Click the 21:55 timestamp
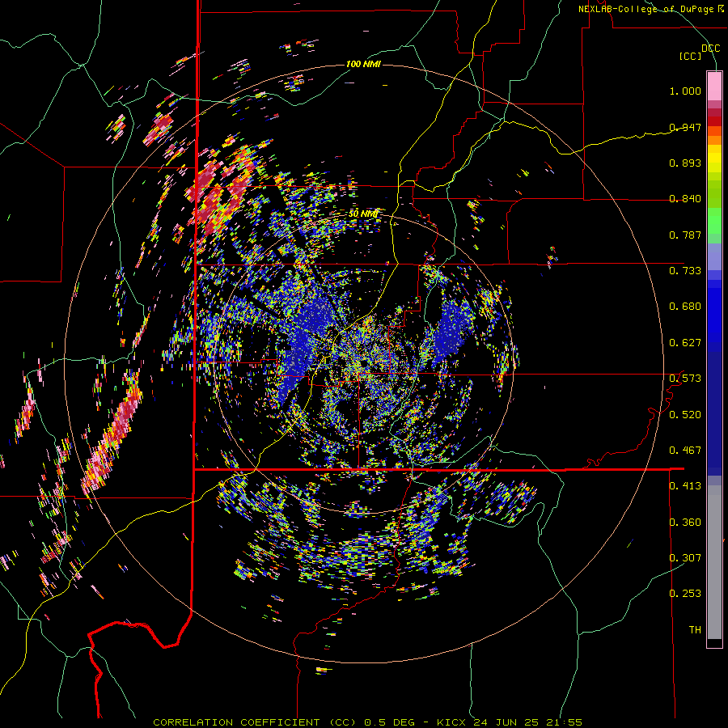Image resolution: width=728 pixels, height=728 pixels. click(x=563, y=722)
